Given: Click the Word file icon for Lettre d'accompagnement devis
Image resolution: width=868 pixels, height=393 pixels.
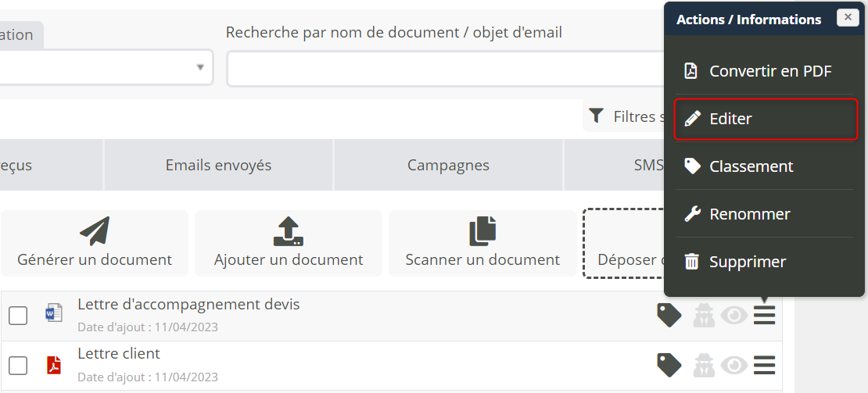Looking at the screenshot, I should tap(53, 314).
